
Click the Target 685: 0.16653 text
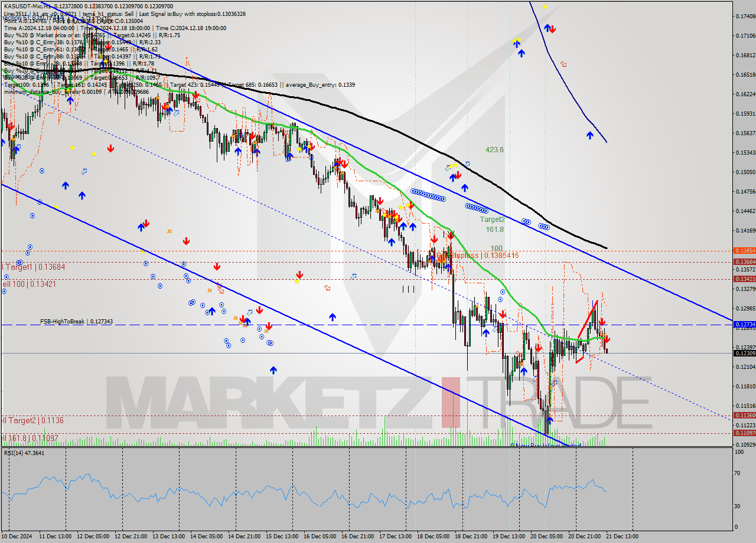[253, 84]
